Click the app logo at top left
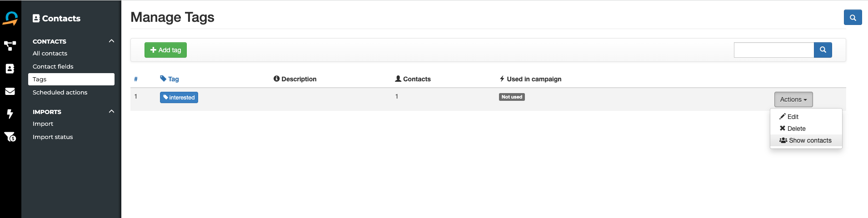 10,18
